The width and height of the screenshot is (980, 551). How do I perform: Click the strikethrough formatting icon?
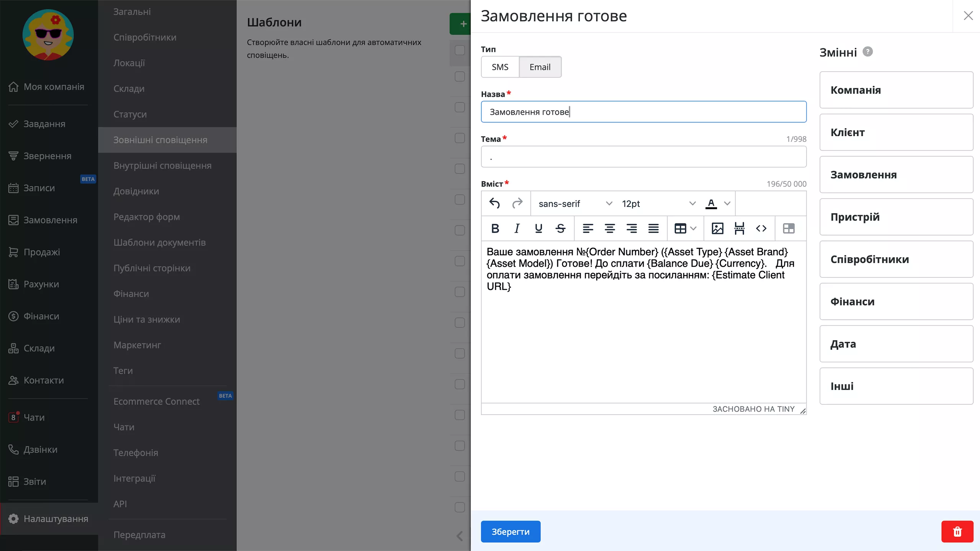(560, 228)
